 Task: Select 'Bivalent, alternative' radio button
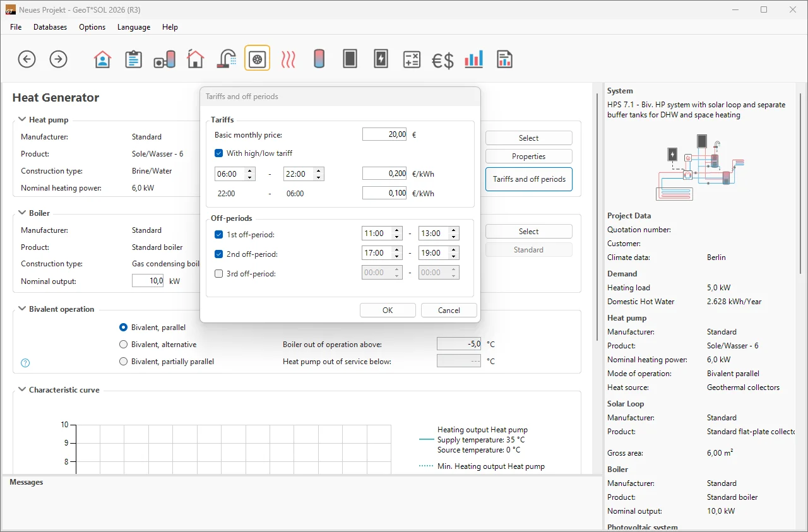(x=124, y=345)
